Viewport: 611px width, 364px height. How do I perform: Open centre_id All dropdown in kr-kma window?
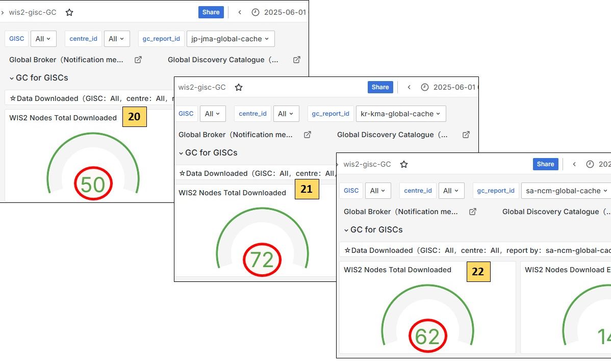coord(286,114)
